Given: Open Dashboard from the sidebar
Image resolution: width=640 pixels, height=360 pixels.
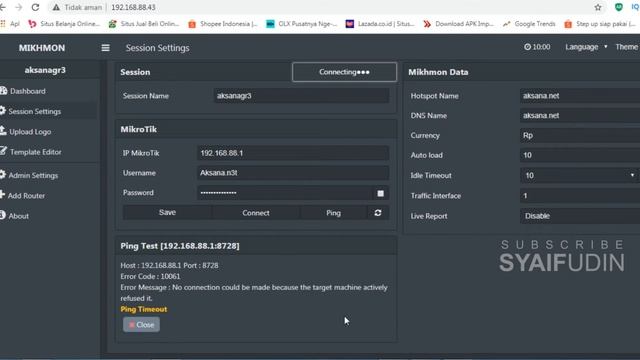Looking at the screenshot, I should pos(27,91).
